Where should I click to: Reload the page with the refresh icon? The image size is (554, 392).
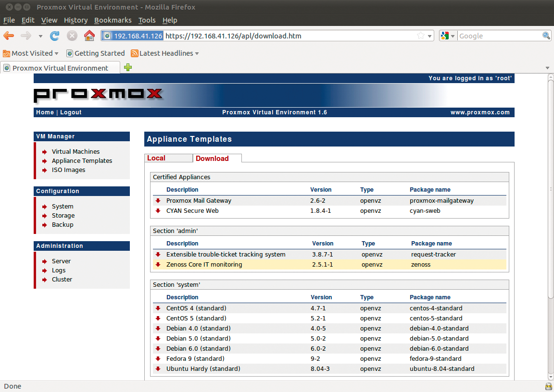[x=55, y=36]
